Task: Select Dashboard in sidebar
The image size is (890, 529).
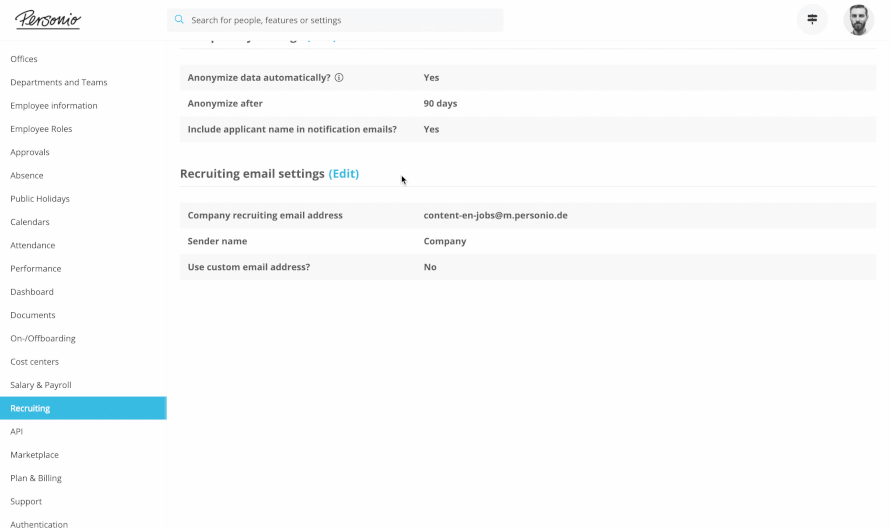Action: coord(32,292)
